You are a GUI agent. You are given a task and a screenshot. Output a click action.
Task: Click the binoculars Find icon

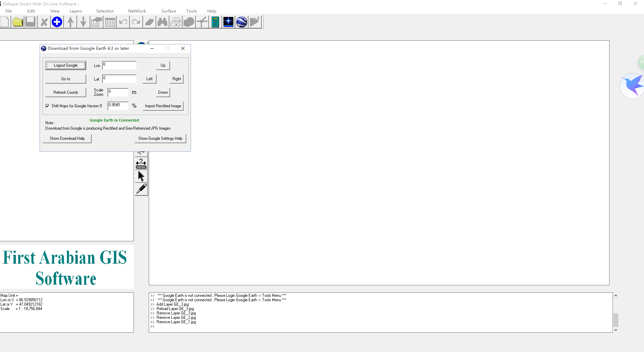(163, 22)
